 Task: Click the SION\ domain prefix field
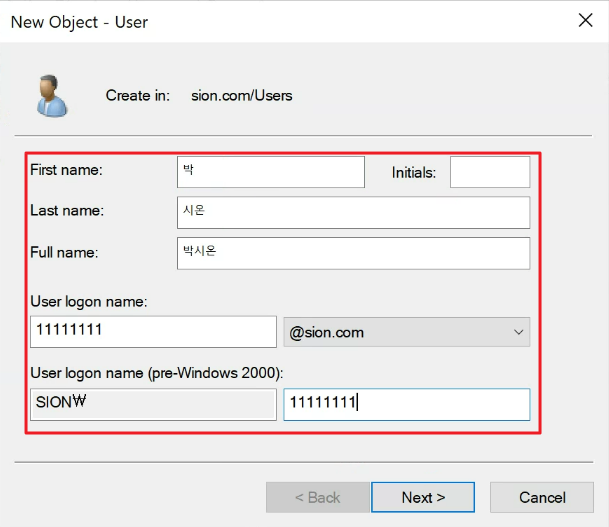(153, 404)
